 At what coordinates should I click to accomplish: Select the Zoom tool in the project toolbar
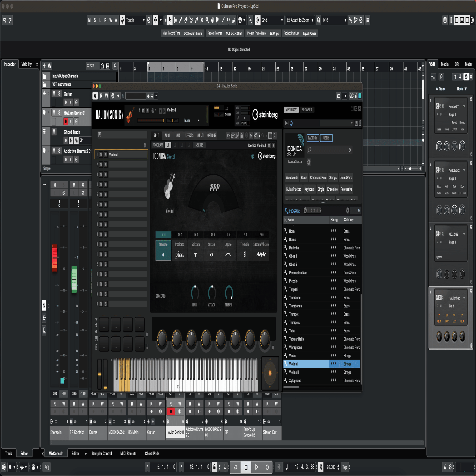click(x=207, y=20)
